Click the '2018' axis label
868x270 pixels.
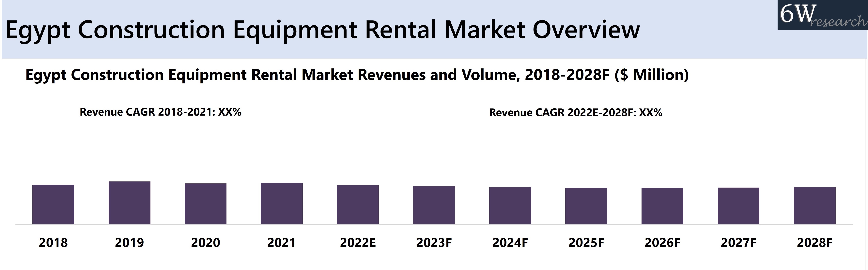coord(53,243)
